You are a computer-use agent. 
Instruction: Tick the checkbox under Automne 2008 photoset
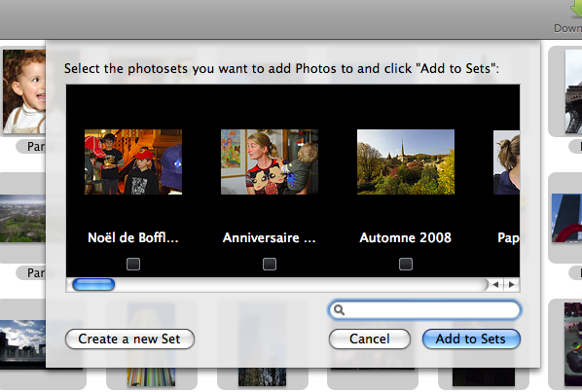pos(406,264)
